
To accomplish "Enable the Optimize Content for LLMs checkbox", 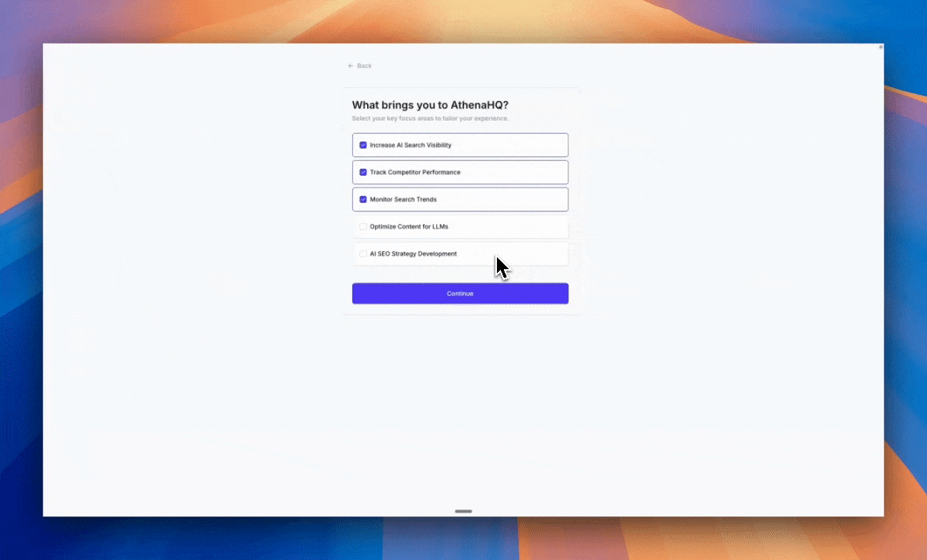I will click(363, 227).
